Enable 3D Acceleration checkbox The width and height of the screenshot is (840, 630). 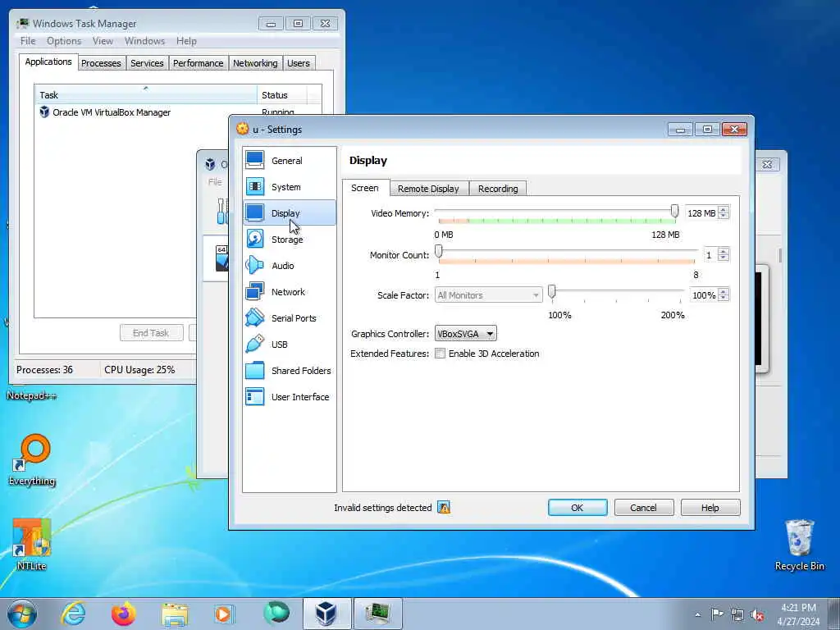pos(440,354)
